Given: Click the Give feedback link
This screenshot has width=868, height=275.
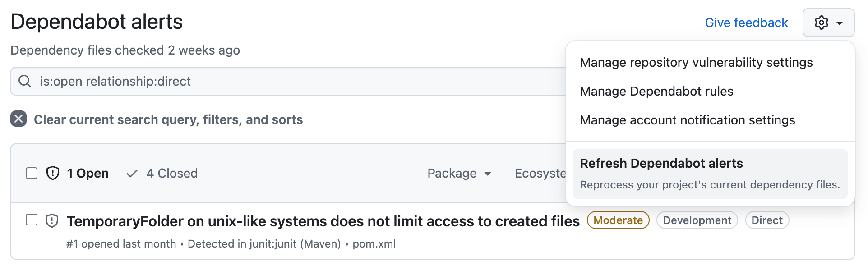Looking at the screenshot, I should tap(746, 23).
